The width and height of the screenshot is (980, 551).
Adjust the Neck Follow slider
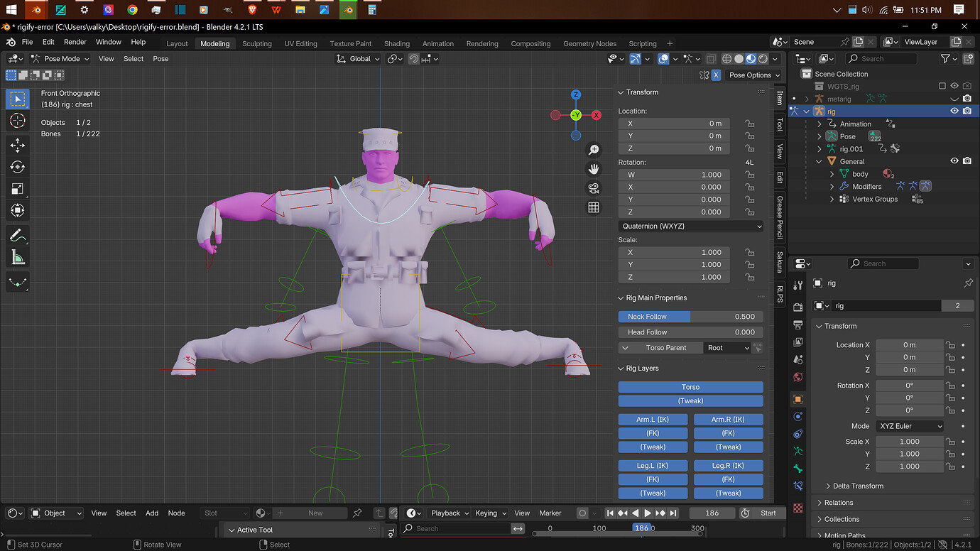(x=690, y=317)
